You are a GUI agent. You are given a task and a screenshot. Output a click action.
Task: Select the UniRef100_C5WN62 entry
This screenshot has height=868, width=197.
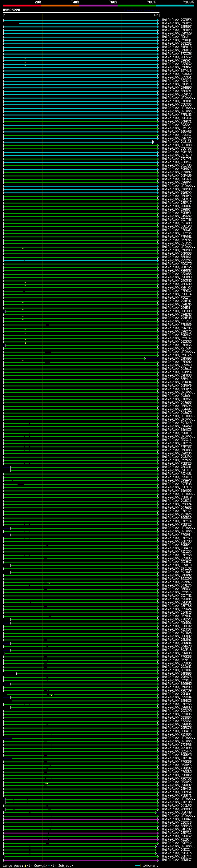(176, 67)
